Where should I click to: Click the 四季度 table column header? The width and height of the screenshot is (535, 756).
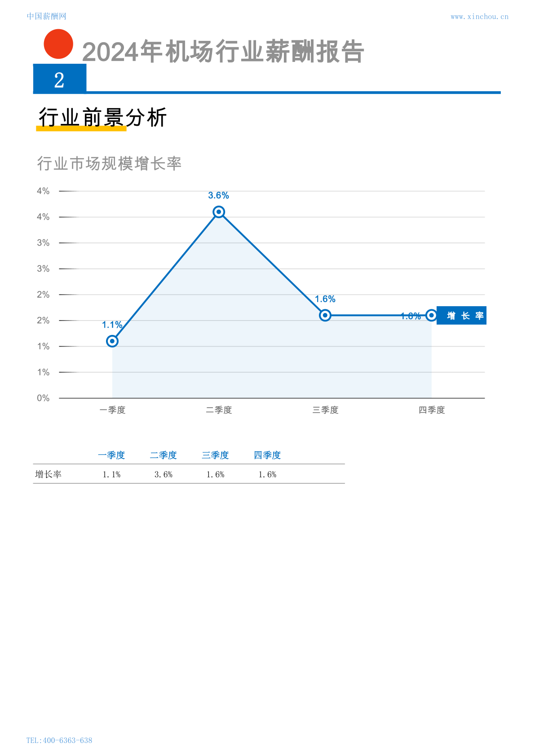coord(267,455)
